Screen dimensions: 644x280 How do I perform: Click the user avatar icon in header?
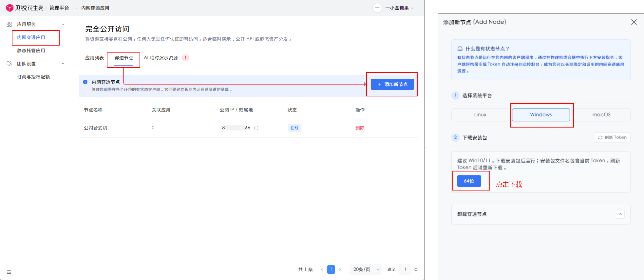click(x=377, y=8)
